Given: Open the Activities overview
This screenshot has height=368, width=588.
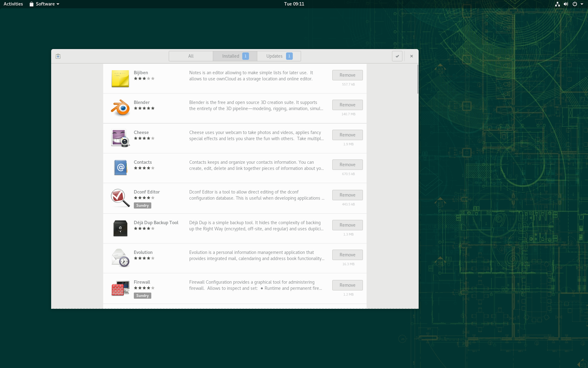Looking at the screenshot, I should pyautogui.click(x=13, y=4).
